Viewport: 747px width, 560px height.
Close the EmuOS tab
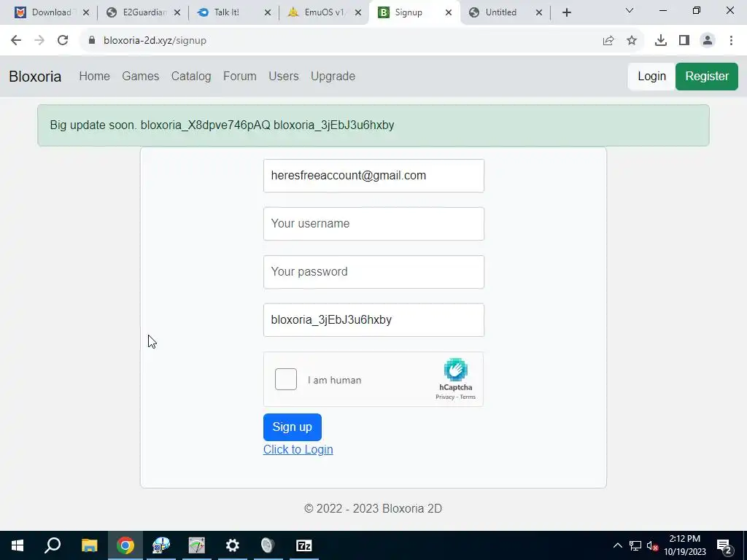(x=358, y=13)
